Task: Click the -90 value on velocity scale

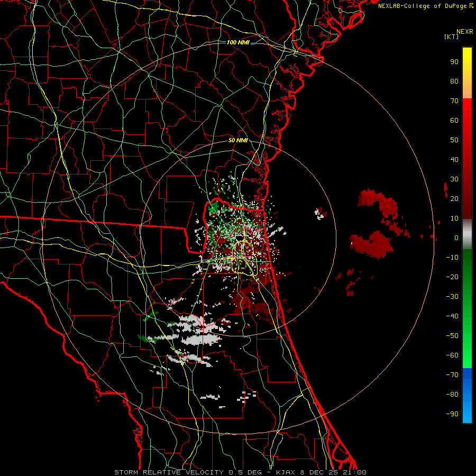Action: coord(452,414)
